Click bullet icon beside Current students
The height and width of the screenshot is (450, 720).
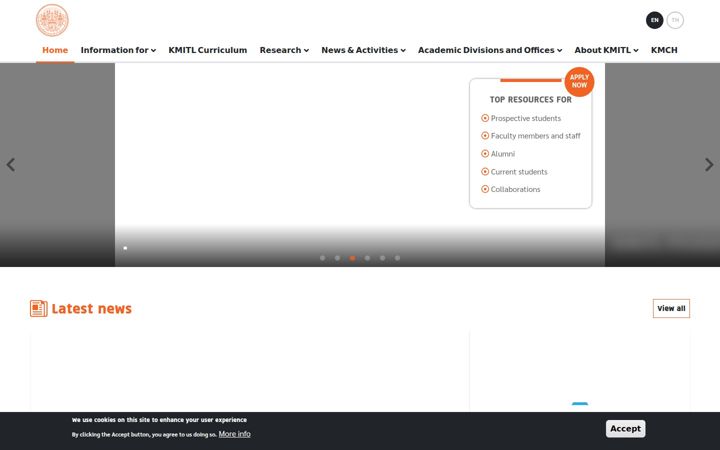click(485, 171)
